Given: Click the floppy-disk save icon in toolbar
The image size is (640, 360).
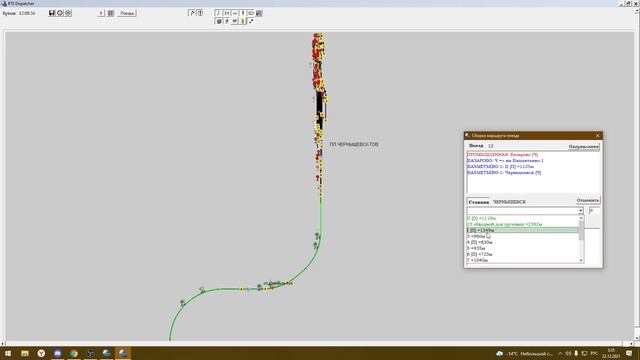Looking at the screenshot, I should [x=52, y=13].
